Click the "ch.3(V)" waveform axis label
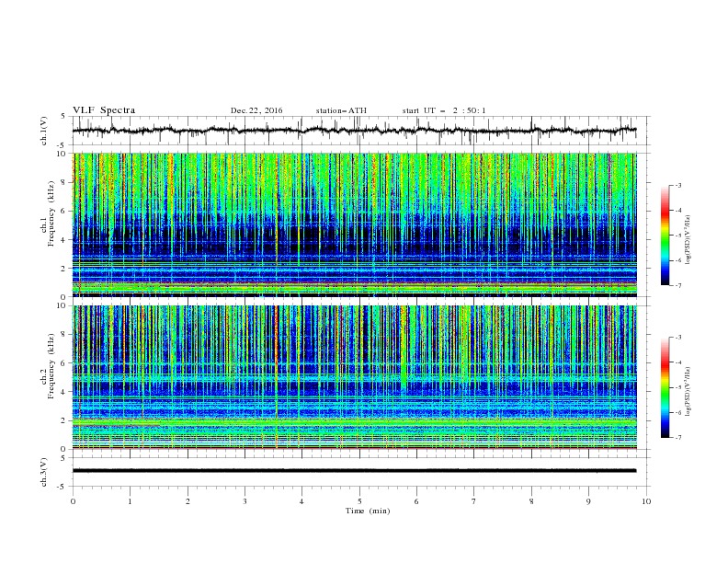Screen dimensions: 728x563 [44, 472]
